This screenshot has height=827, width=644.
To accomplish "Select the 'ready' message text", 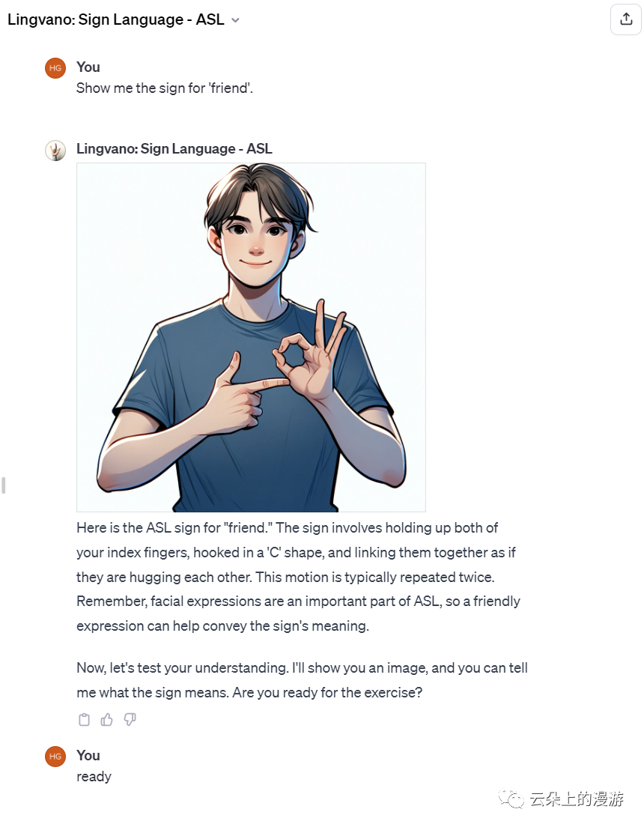I will pyautogui.click(x=94, y=776).
